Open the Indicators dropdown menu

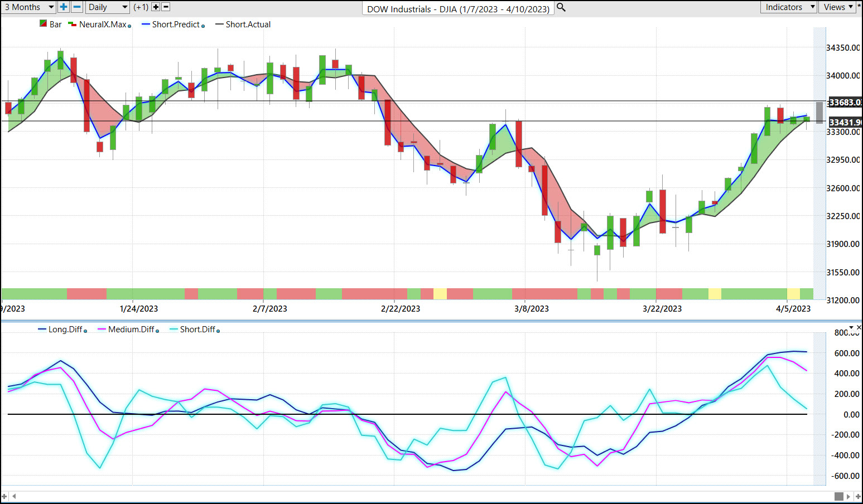point(789,7)
